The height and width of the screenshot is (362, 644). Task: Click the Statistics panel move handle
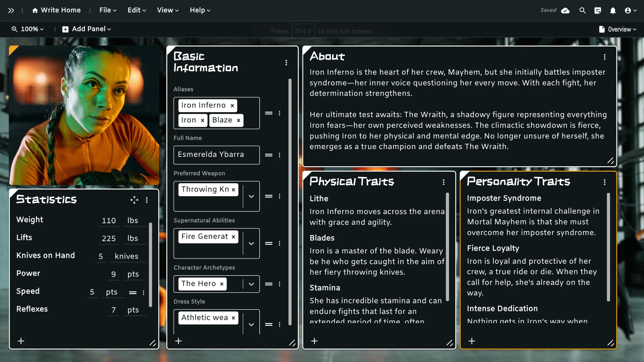(x=134, y=200)
